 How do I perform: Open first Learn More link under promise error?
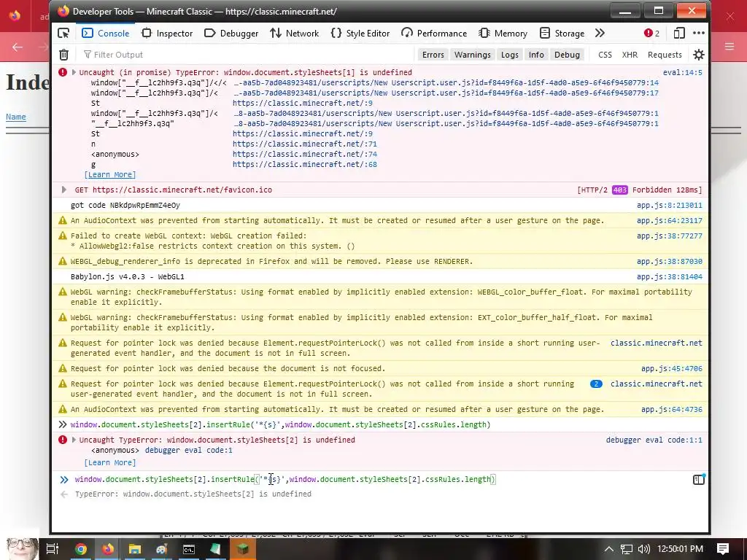tap(110, 175)
